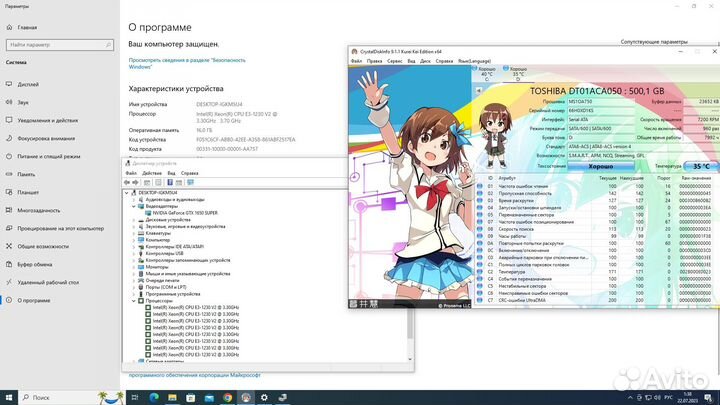Collapse Процессоры node
The image size is (720, 405).
pos(134,301)
